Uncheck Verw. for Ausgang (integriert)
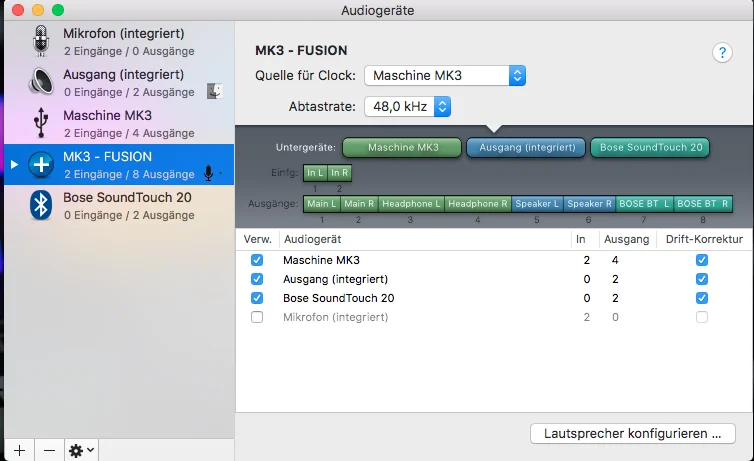Screen dimensions: 754x461 (257, 279)
